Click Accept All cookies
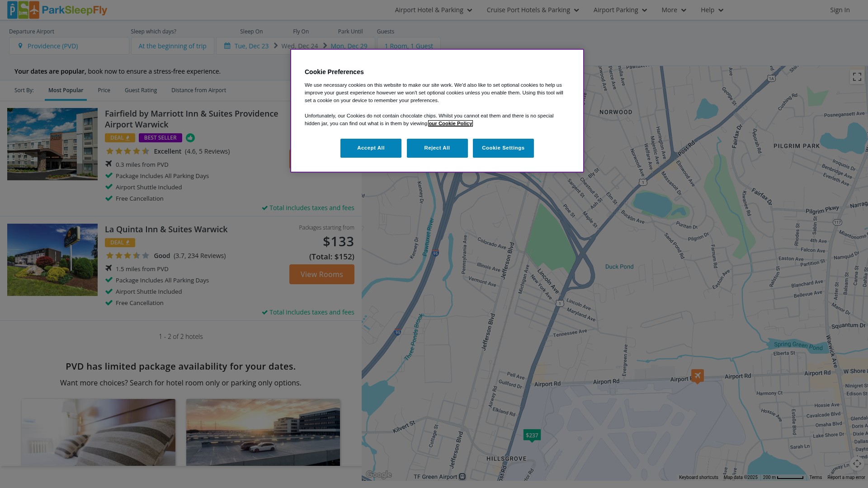The height and width of the screenshot is (488, 868). [371, 148]
